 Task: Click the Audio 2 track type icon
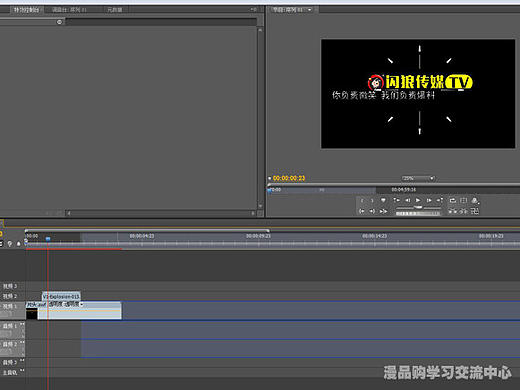pos(22,342)
